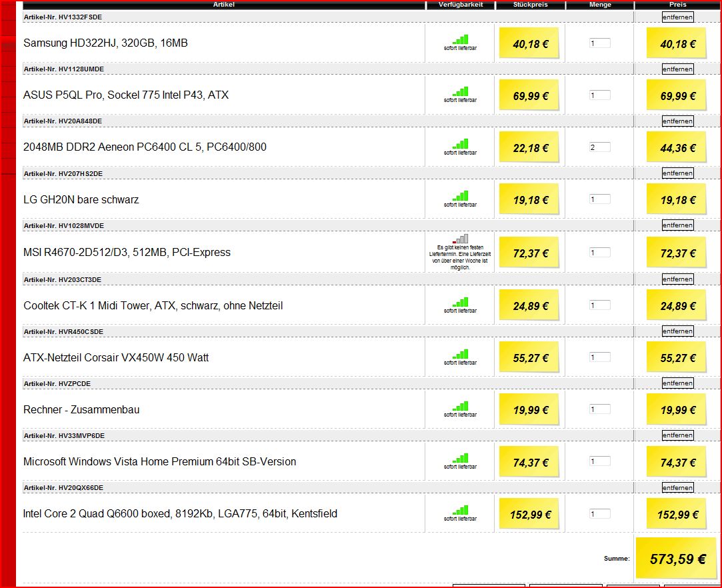This screenshot has width=722, height=588.
Task: Click the Preis column header
Action: pyautogui.click(x=678, y=5)
